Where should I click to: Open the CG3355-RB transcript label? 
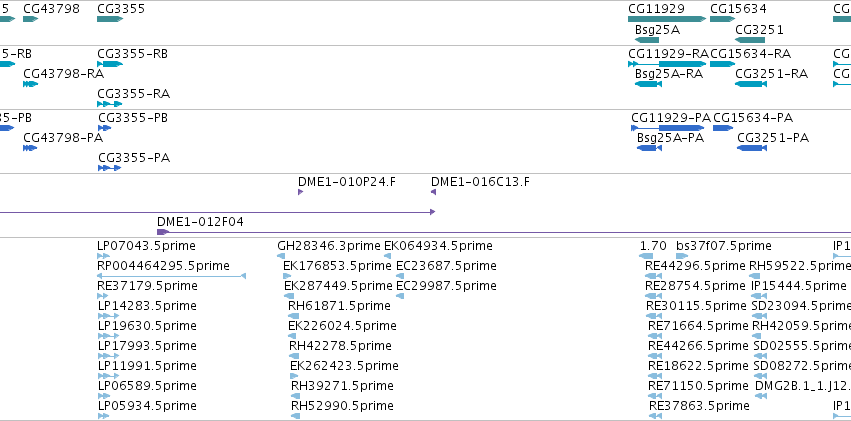(x=132, y=54)
